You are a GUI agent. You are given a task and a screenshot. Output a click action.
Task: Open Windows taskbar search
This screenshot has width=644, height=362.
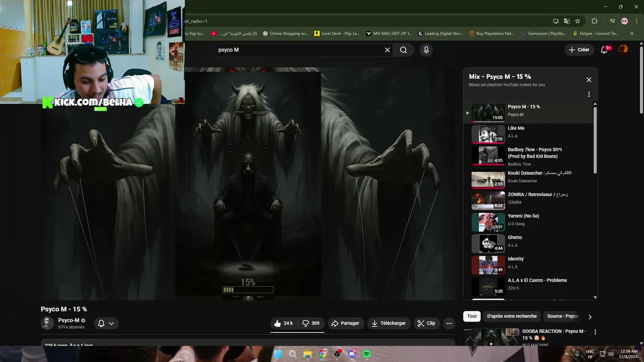292,354
